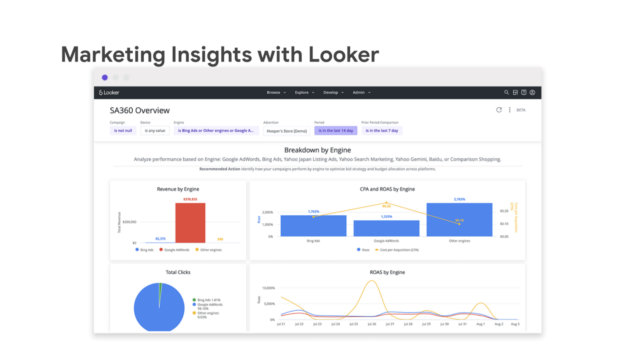Screen dimensions: 644x363
Task: Click the BETA label button
Action: (x=522, y=109)
